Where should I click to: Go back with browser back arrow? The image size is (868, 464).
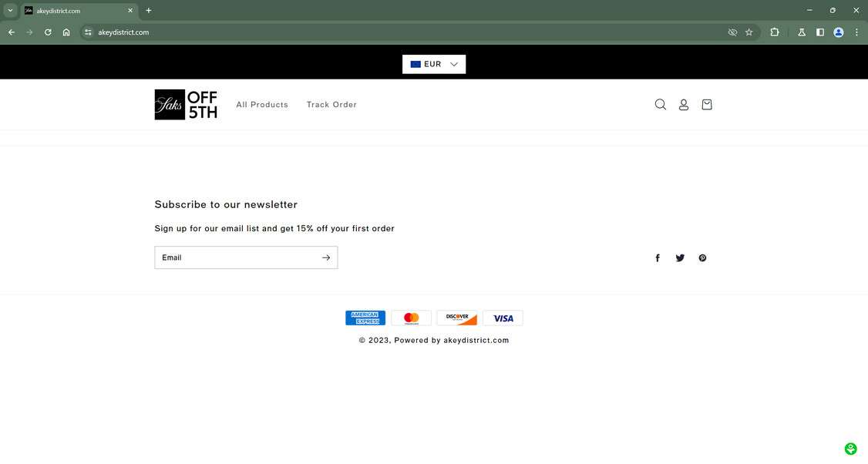pos(11,32)
